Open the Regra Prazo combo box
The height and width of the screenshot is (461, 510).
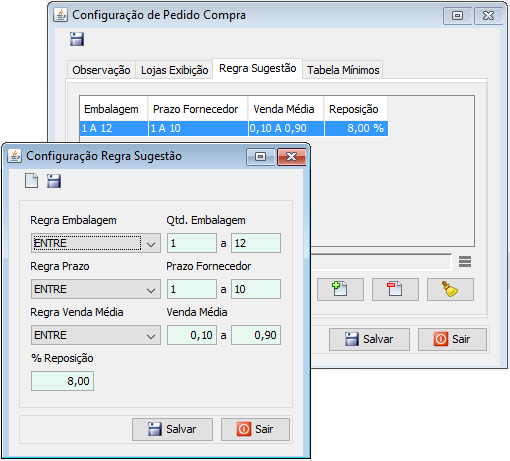(x=96, y=289)
